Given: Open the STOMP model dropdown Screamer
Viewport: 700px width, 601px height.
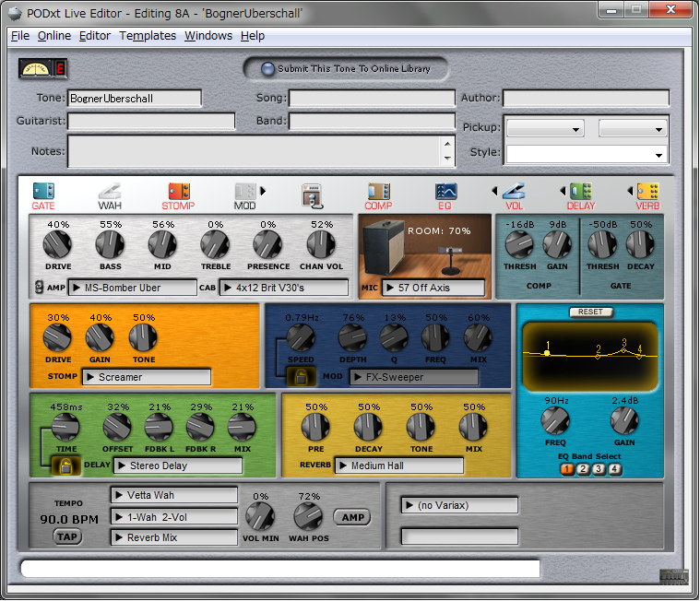Looking at the screenshot, I should pyautogui.click(x=147, y=377).
